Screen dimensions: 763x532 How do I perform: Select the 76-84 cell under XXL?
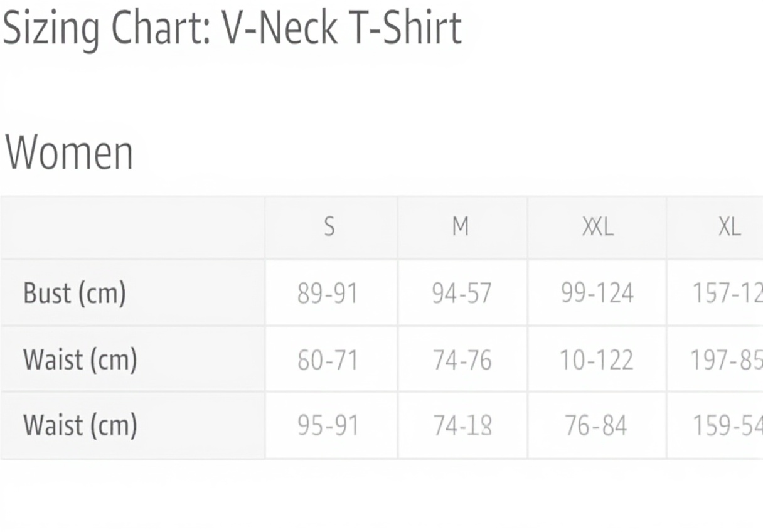[596, 426]
